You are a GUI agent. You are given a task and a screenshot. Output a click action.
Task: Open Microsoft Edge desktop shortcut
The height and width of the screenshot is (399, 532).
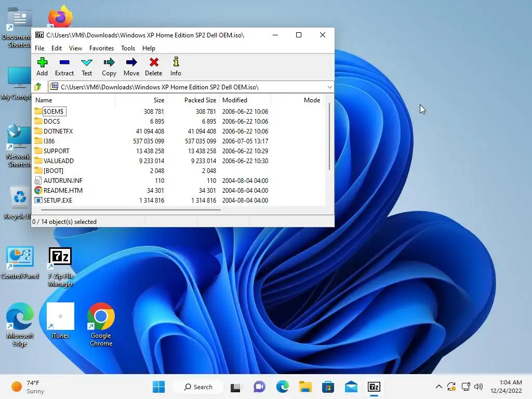[20, 324]
